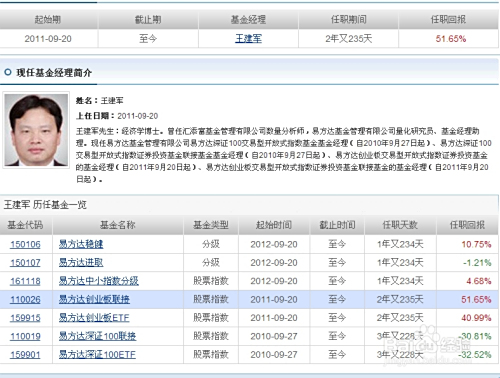Open fund code 159901 link
This screenshot has width=500, height=378.
(x=25, y=354)
